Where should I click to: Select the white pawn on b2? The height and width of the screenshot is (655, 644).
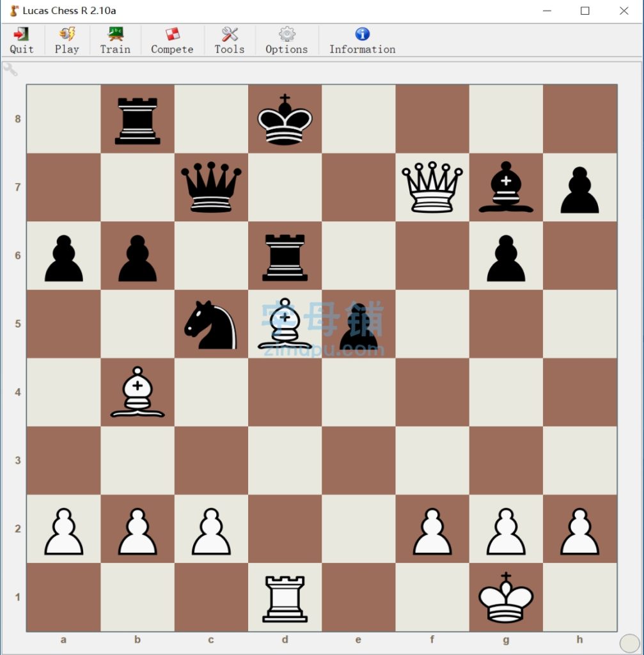point(137,531)
